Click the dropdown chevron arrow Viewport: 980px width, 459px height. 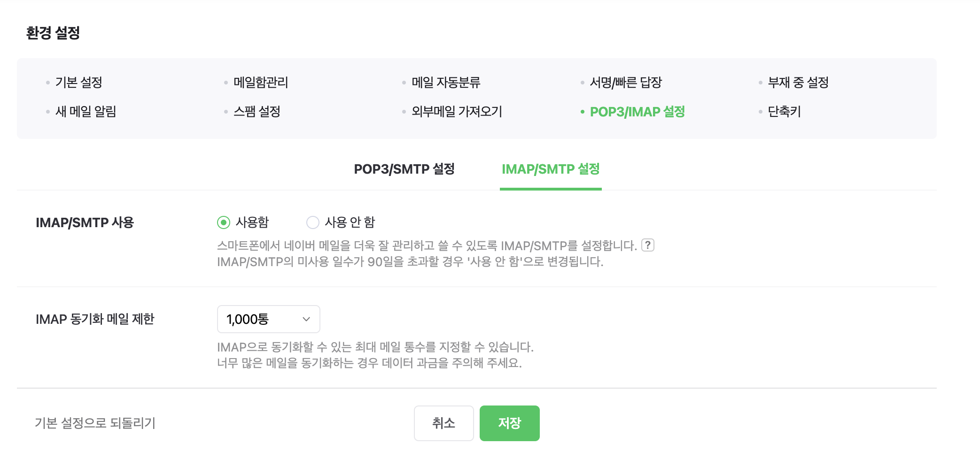pyautogui.click(x=306, y=319)
